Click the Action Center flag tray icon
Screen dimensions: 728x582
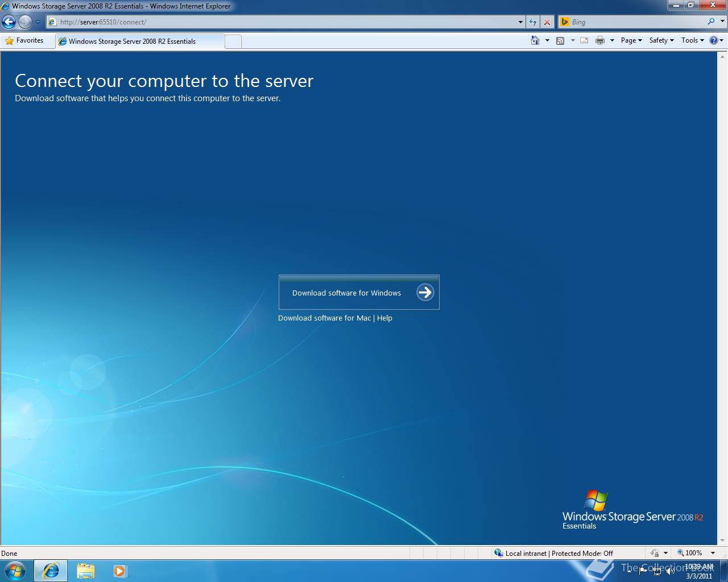click(x=643, y=571)
